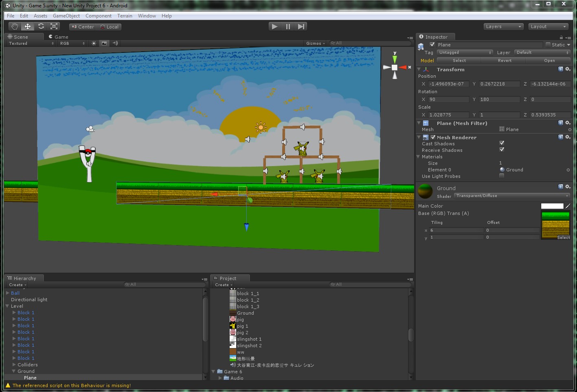Click the Pause button
The width and height of the screenshot is (577, 392).
click(288, 26)
